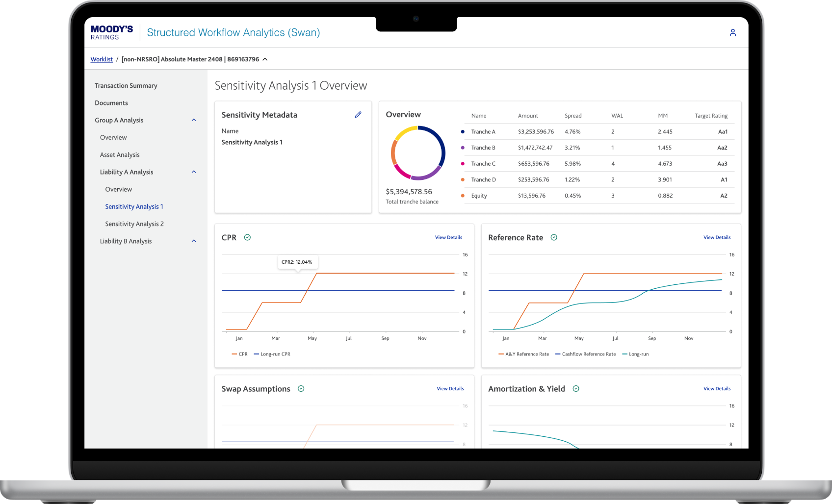Open Liability B Analysis item
Image resolution: width=832 pixels, height=504 pixels.
coord(126,241)
